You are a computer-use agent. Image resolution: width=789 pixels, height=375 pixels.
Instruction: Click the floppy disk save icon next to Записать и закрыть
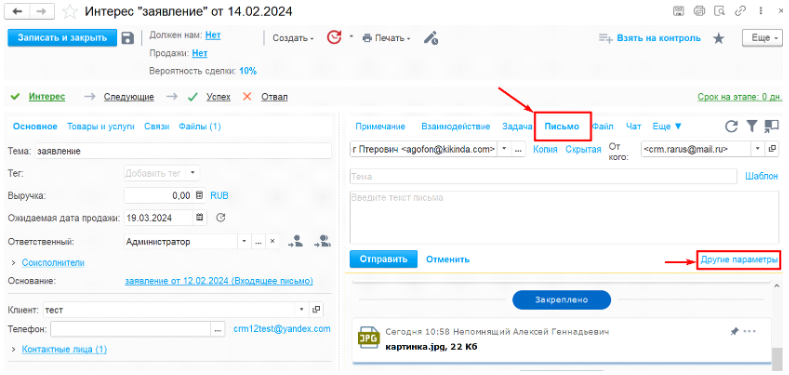click(x=128, y=38)
